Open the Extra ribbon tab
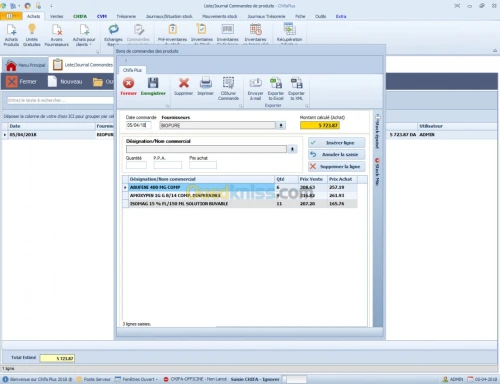500x384 pixels. pyautogui.click(x=341, y=16)
